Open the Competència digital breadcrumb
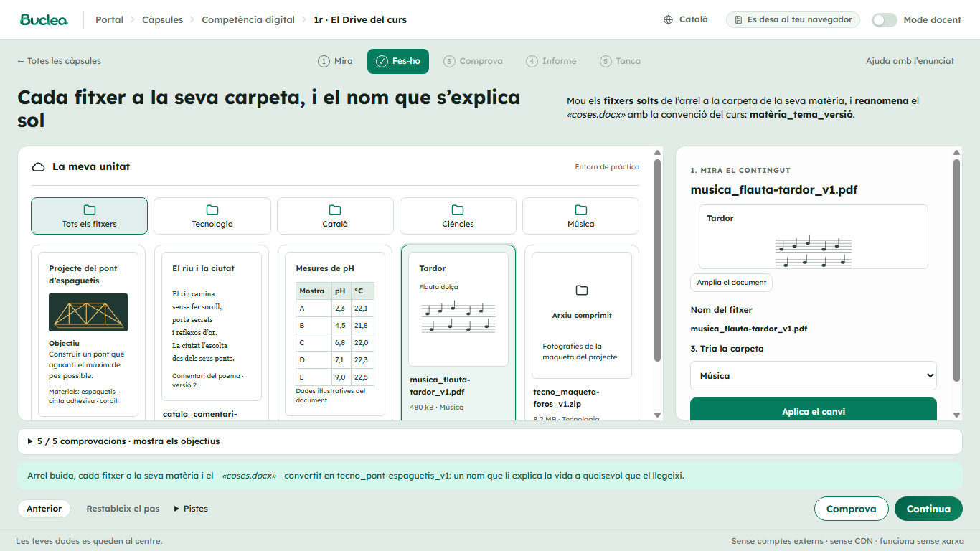Screen dimensions: 980x551 pyautogui.click(x=248, y=20)
